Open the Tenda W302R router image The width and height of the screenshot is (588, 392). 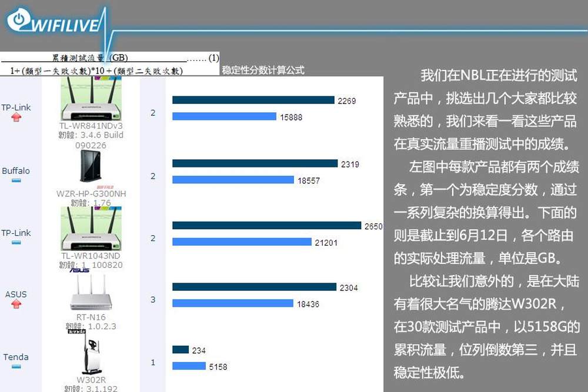[91, 356]
